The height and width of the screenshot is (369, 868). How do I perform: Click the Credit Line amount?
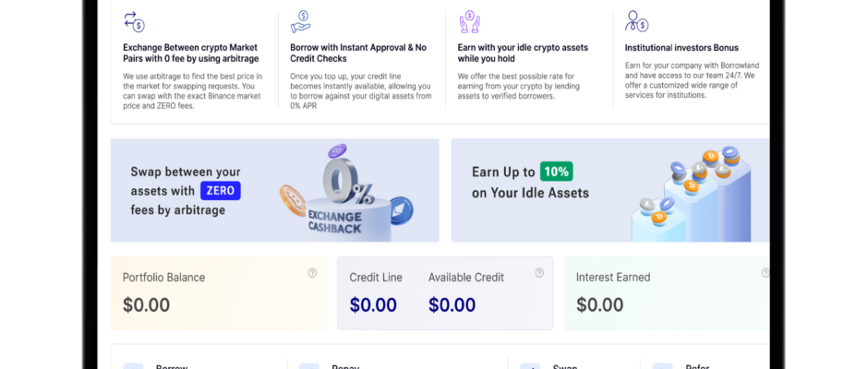click(373, 304)
